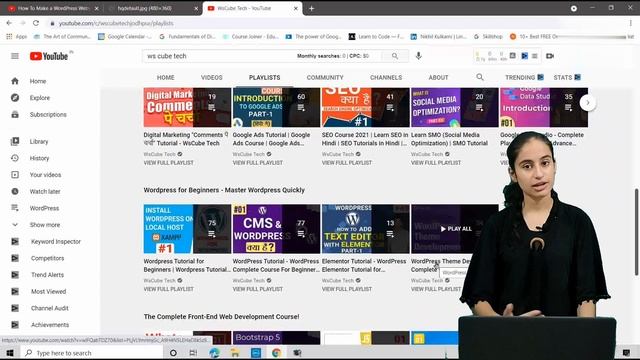The width and height of the screenshot is (640, 360).
Task: Open Wordpress for Beginners section heading
Action: [x=224, y=190]
